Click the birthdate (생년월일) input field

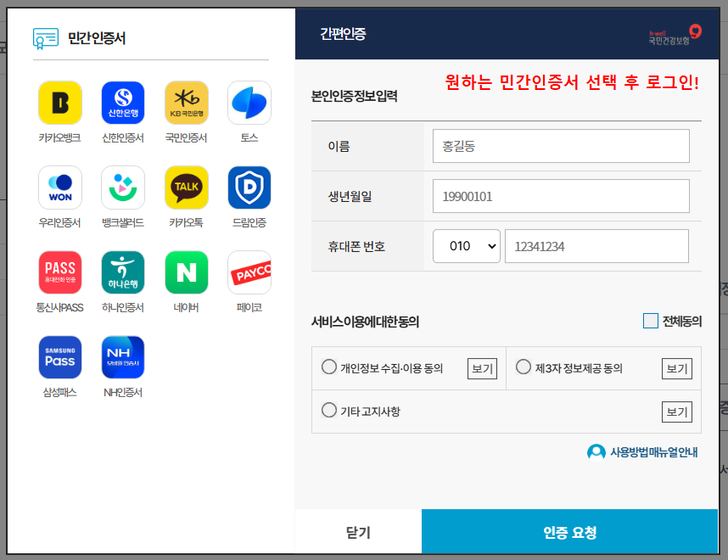tap(561, 196)
